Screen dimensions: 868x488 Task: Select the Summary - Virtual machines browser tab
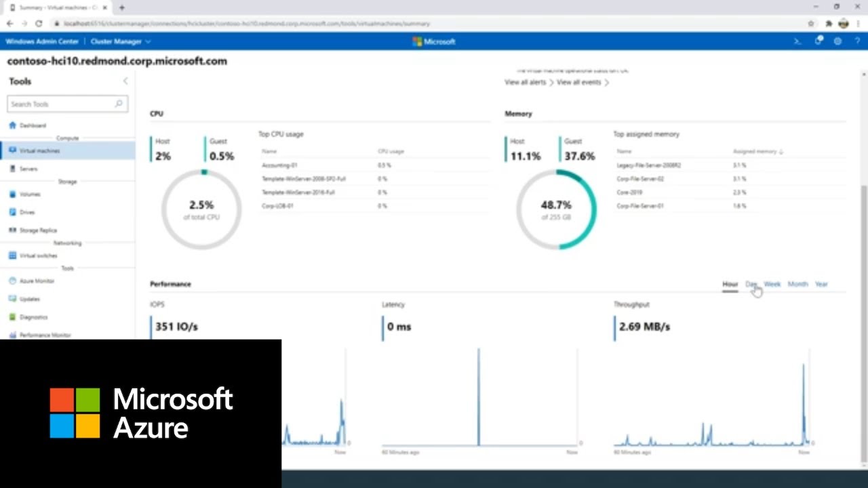pyautogui.click(x=59, y=7)
